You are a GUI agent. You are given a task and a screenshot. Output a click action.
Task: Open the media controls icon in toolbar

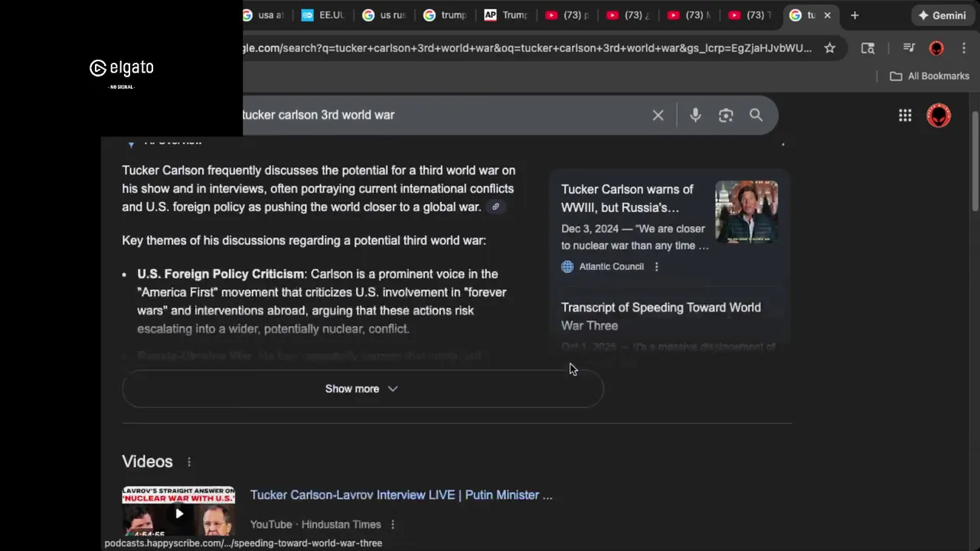[909, 48]
